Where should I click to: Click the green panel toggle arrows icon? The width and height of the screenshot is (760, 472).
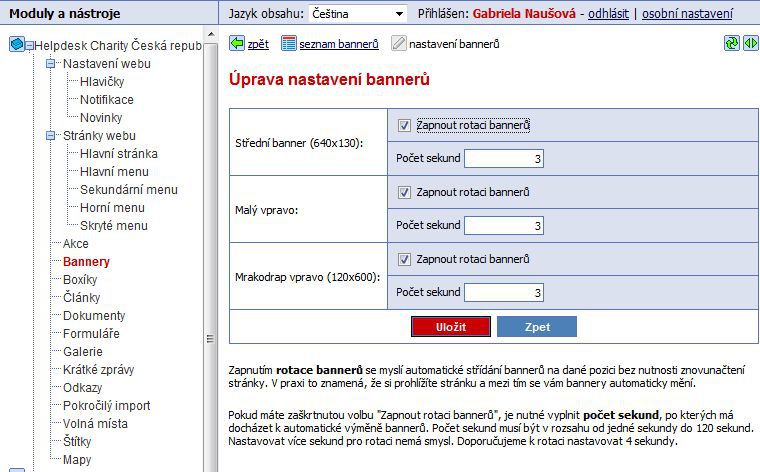pos(751,43)
